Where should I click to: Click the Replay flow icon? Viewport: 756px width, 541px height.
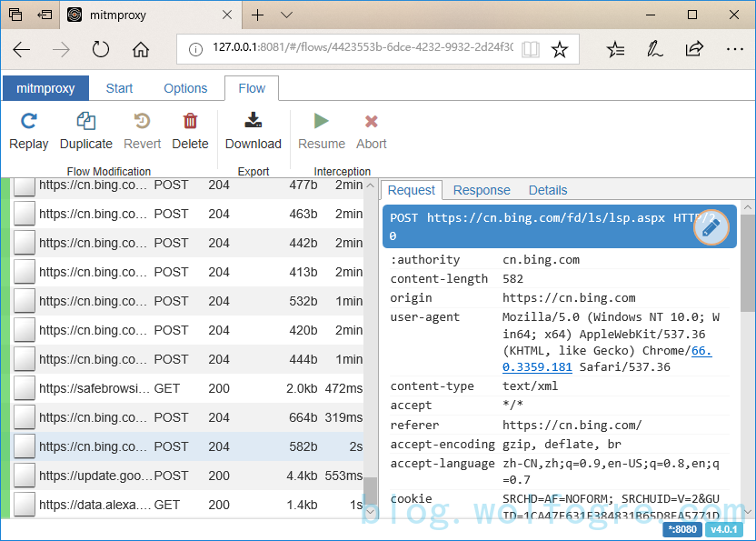pyautogui.click(x=29, y=122)
